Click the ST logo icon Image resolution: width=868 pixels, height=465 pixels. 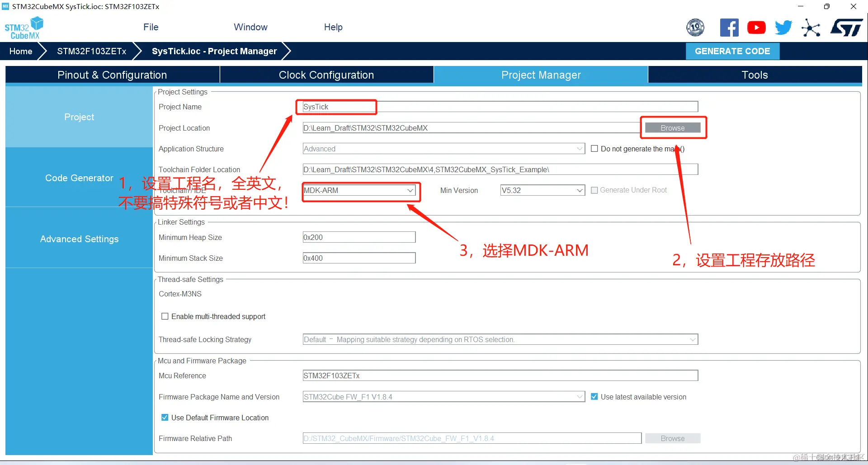pyautogui.click(x=846, y=28)
